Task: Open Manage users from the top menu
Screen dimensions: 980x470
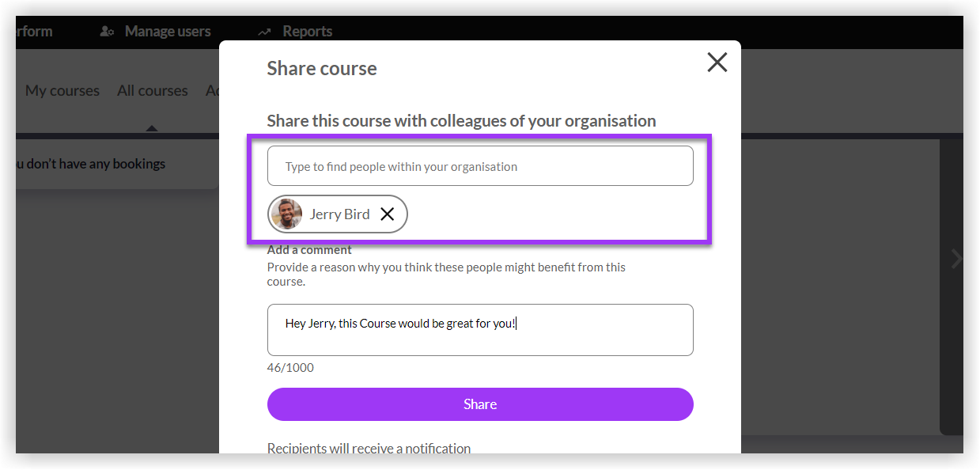Action: [x=167, y=31]
